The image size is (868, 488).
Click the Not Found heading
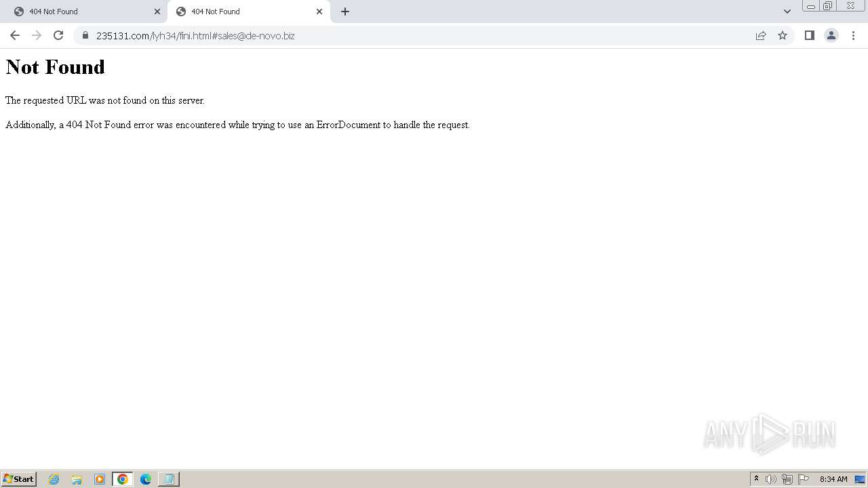coord(56,67)
